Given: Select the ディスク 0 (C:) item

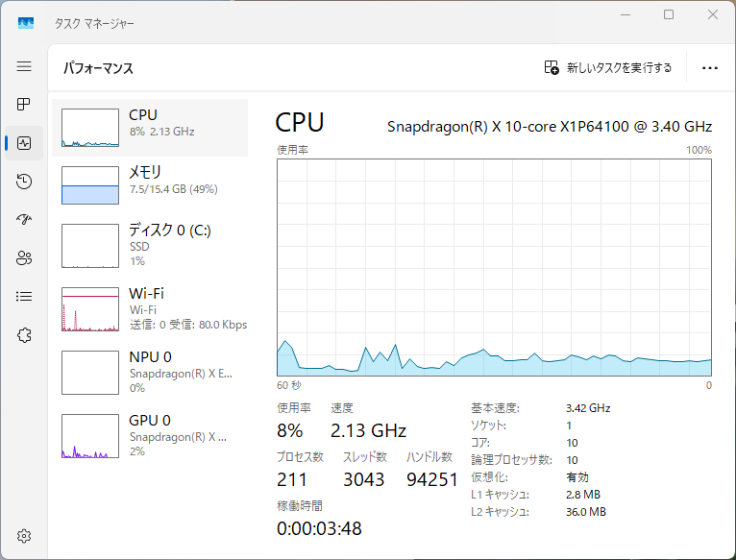Looking at the screenshot, I should pos(150,244).
